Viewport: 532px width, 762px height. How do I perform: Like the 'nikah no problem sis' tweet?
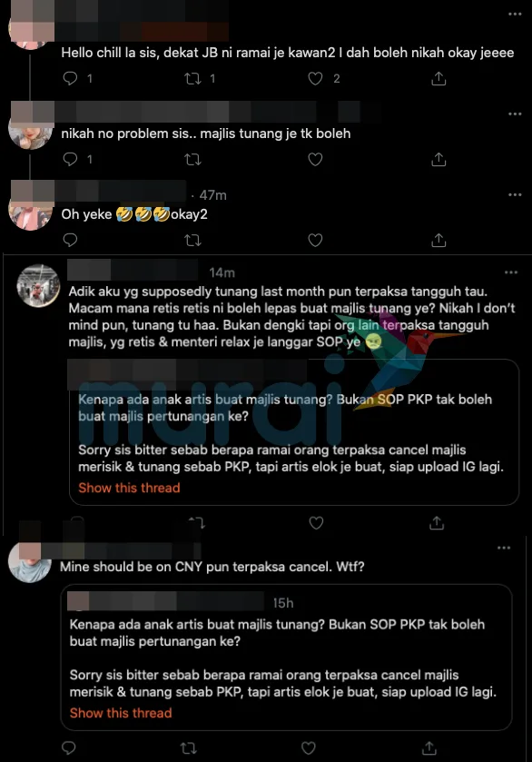coord(315,159)
